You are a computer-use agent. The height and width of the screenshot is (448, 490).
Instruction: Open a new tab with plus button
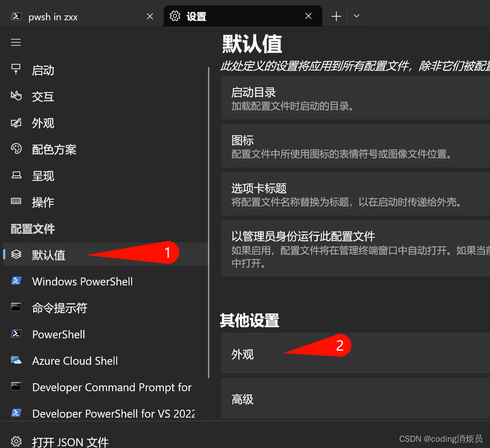tap(336, 16)
